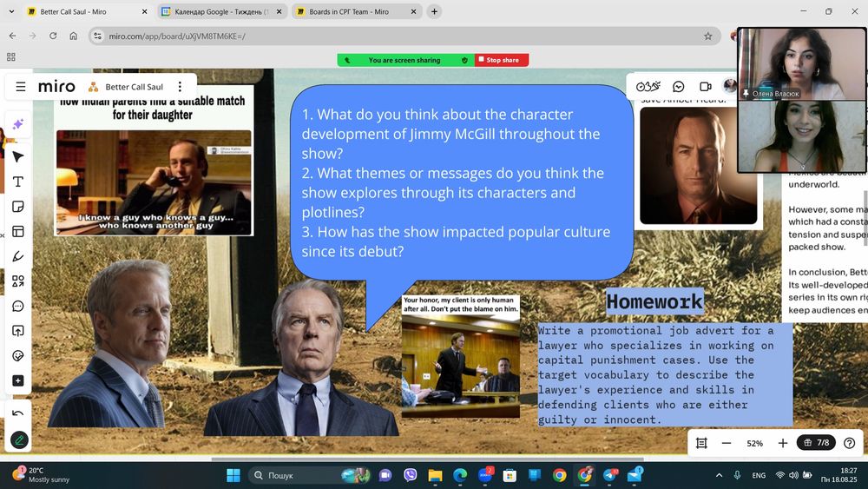Select the Saul on phone meme image

154,183
